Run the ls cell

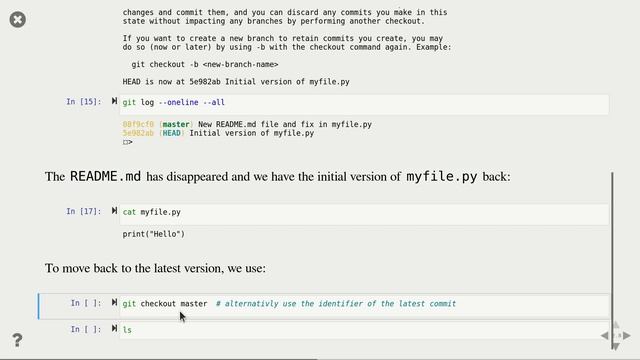[x=114, y=328]
